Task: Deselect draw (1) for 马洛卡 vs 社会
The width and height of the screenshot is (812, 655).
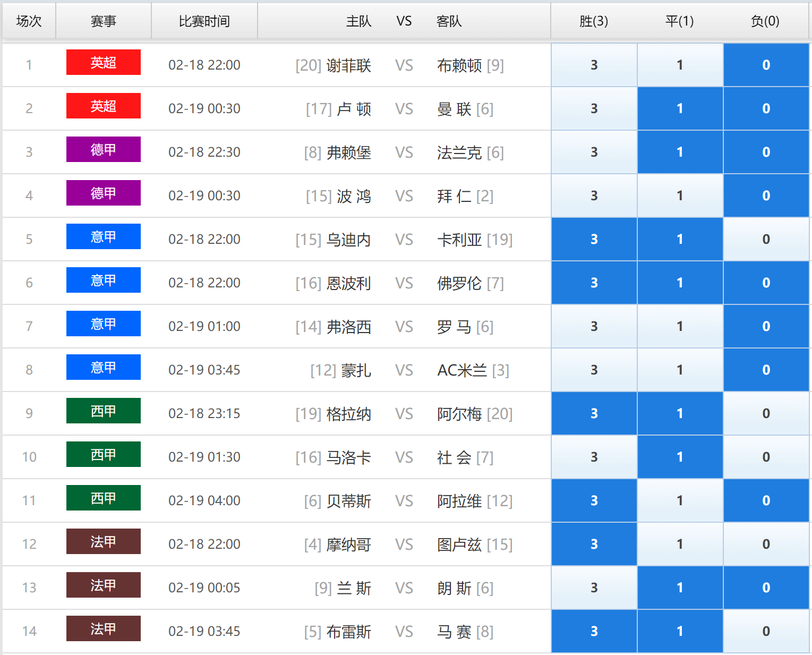Action: [680, 457]
